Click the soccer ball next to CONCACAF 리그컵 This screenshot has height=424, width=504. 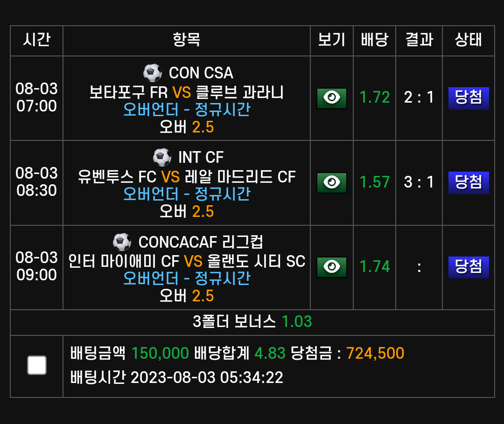pyautogui.click(x=122, y=242)
